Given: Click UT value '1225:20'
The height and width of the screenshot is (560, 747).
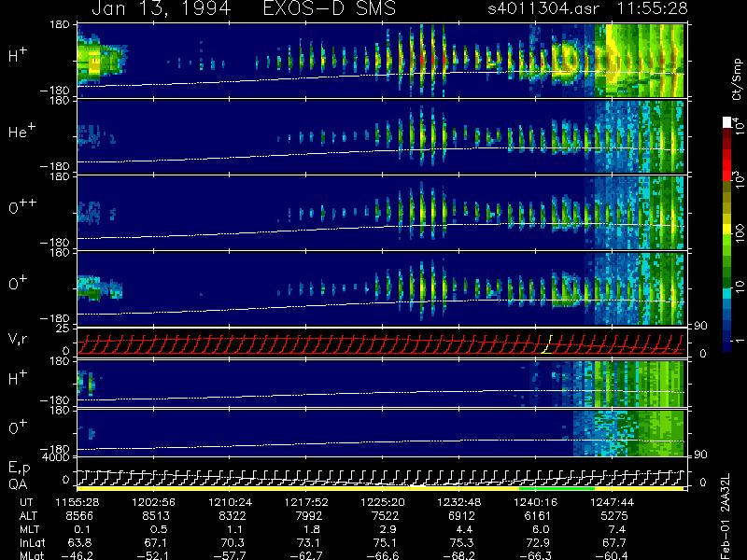Looking at the screenshot, I should click(x=383, y=502).
